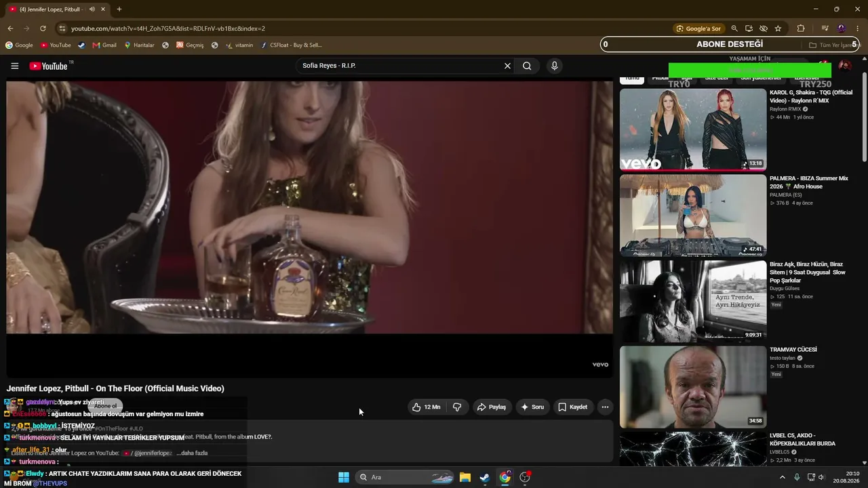Open Steam from the taskbar
Image resolution: width=868 pixels, height=488 pixels.
pyautogui.click(x=485, y=477)
